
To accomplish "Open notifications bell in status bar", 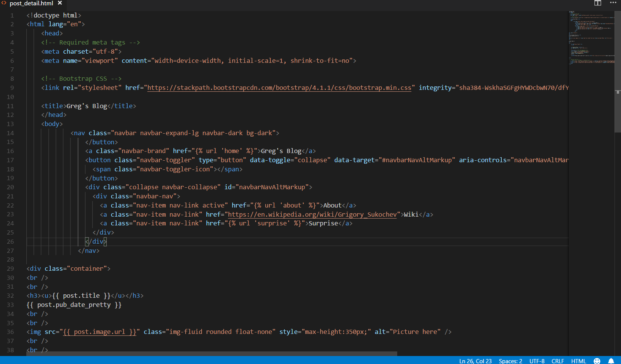I will [x=611, y=361].
